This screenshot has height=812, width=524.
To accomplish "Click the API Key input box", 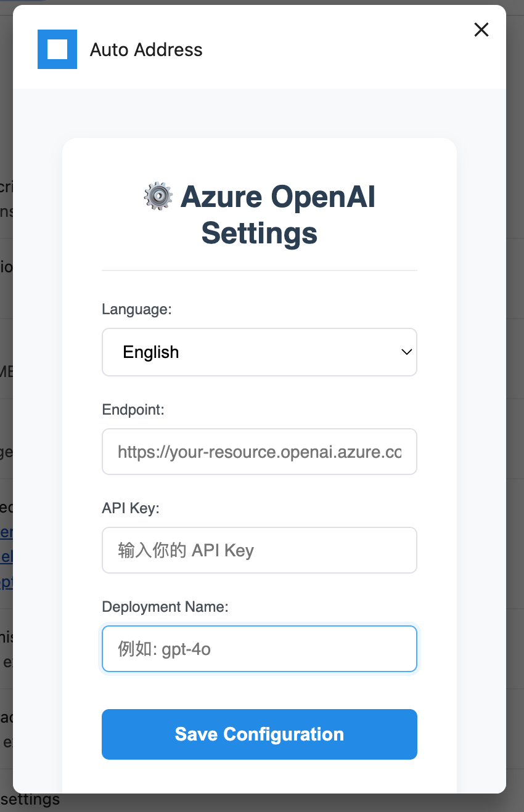I will (x=259, y=550).
